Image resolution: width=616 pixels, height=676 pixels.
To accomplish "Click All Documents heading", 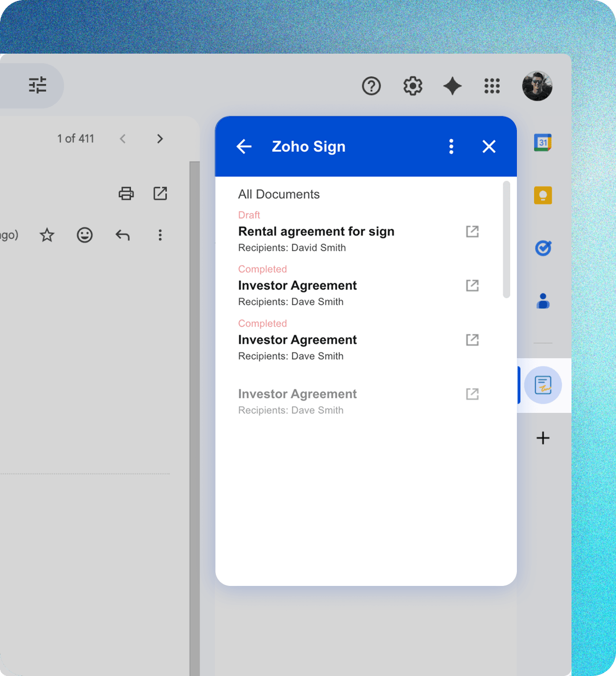I will 279,194.
